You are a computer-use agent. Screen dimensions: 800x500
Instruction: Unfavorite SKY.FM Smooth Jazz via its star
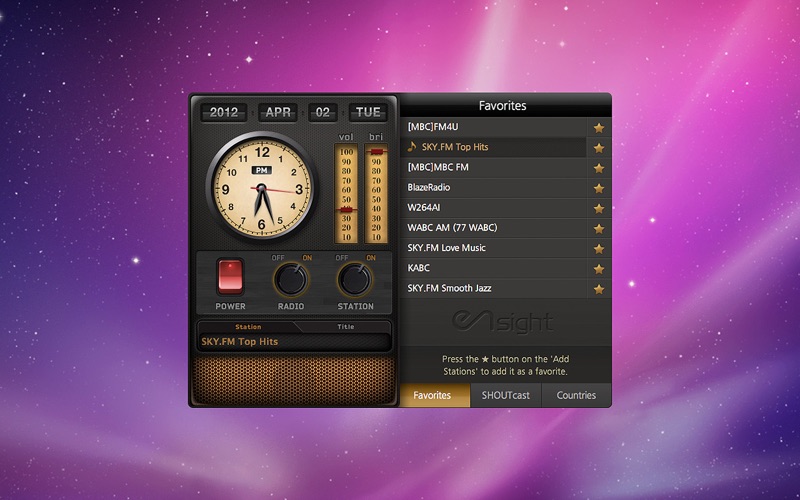tap(598, 289)
